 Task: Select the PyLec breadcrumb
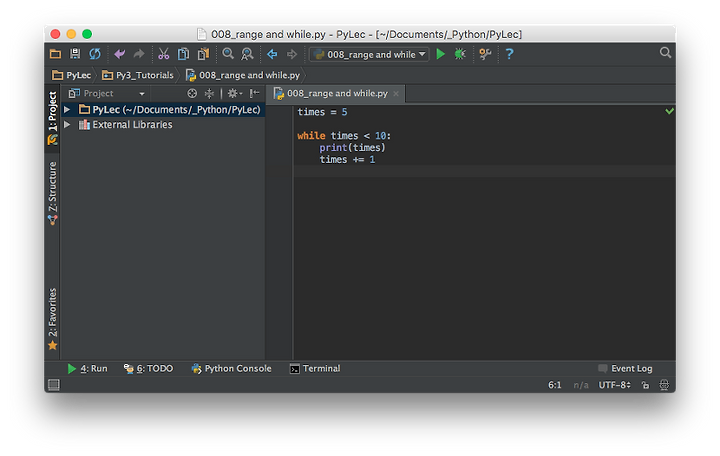coord(72,75)
